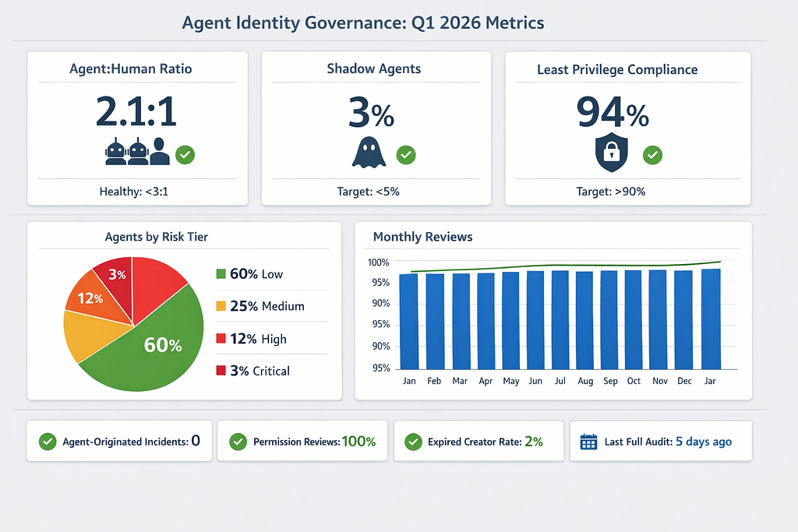798x532 pixels.
Task: Click the robots and human ratio icon
Action: [x=137, y=152]
